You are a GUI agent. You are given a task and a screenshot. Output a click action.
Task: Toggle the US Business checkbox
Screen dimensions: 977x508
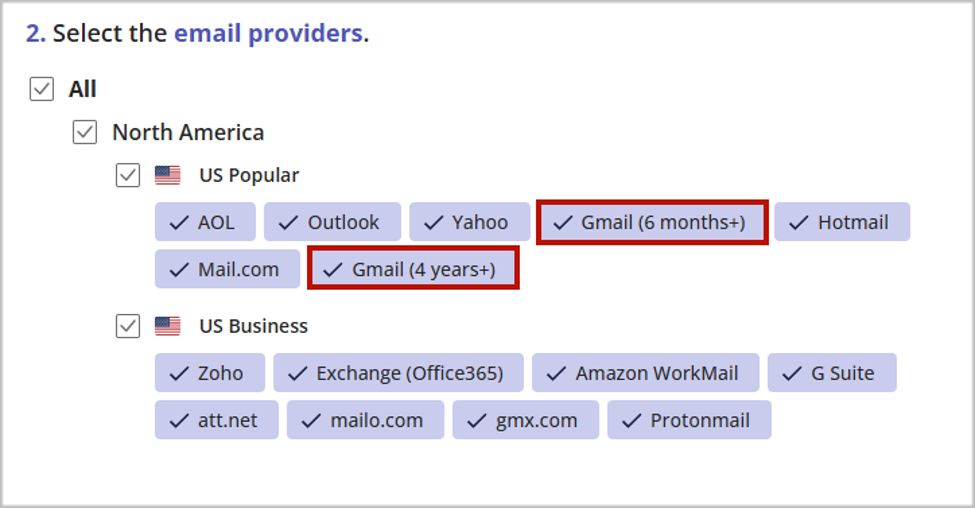128,326
